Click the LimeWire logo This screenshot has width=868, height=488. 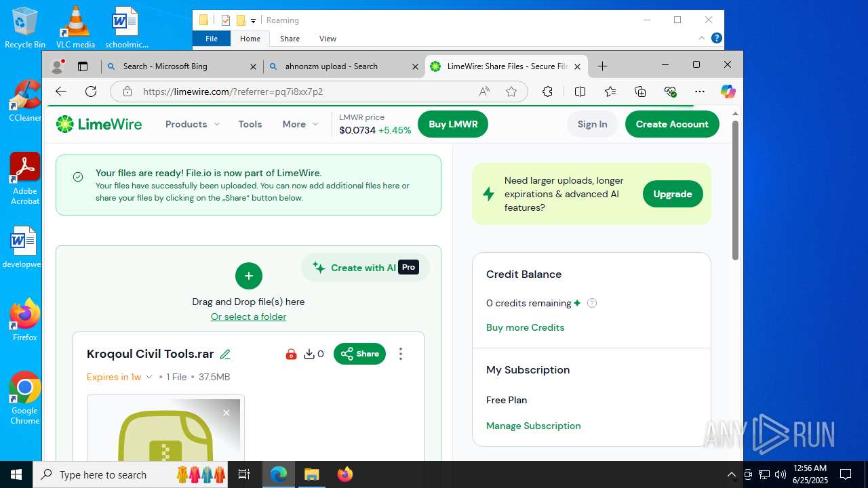[99, 124]
